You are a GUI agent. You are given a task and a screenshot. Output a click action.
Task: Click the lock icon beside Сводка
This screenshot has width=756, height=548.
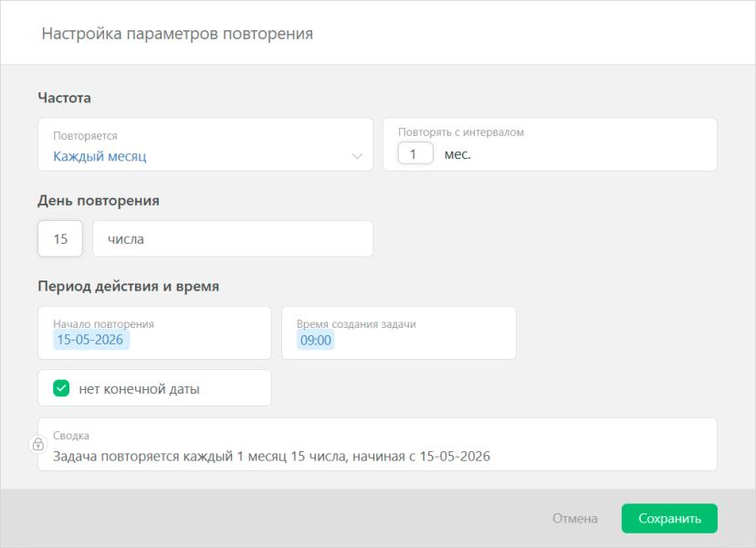pos(38,444)
